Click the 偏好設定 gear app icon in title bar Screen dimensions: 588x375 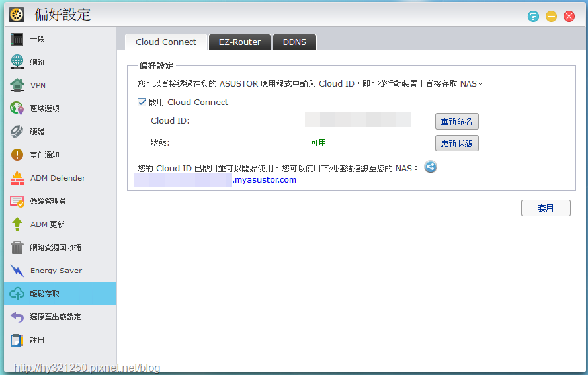pyautogui.click(x=17, y=15)
